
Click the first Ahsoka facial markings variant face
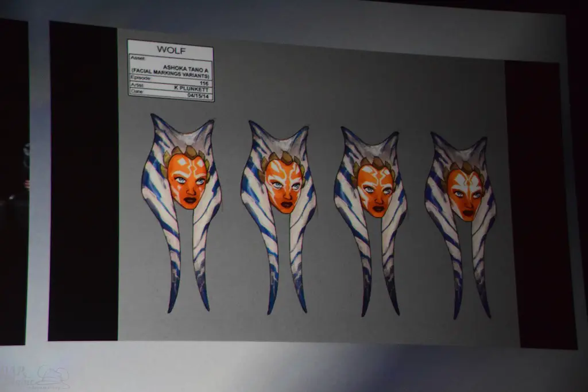pyautogui.click(x=187, y=181)
